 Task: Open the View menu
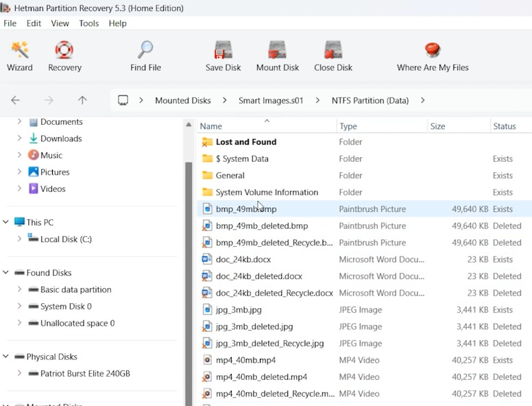point(60,23)
